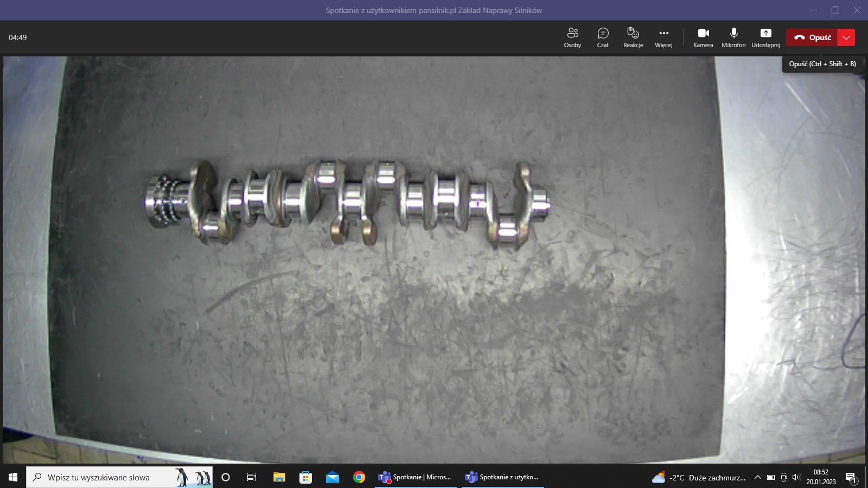This screenshot has height=488, width=868.
Task: Open the Osoby participants panel
Action: 572,37
